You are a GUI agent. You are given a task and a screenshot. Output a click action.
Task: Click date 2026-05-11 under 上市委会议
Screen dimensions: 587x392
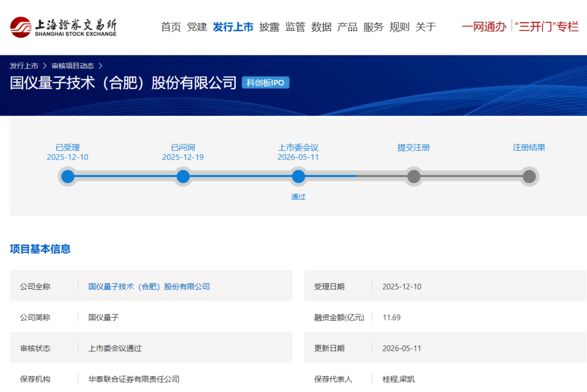(298, 157)
